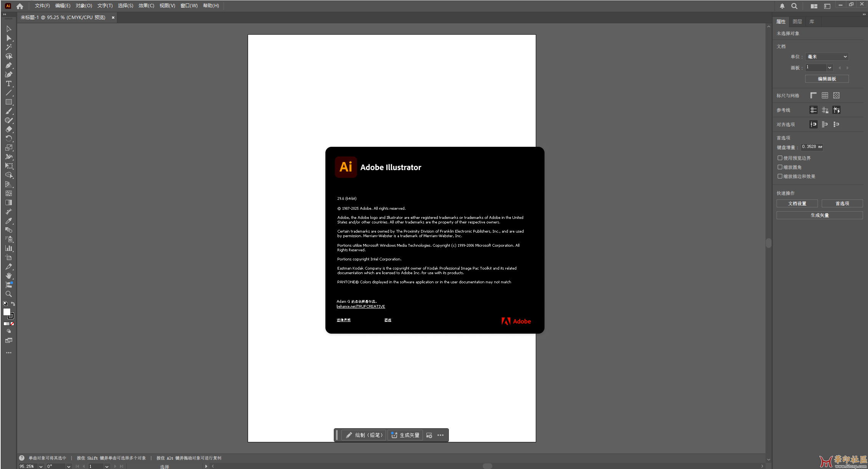Image resolution: width=868 pixels, height=469 pixels.
Task: Toggle 缩放圆角 checkbox
Action: (780, 167)
